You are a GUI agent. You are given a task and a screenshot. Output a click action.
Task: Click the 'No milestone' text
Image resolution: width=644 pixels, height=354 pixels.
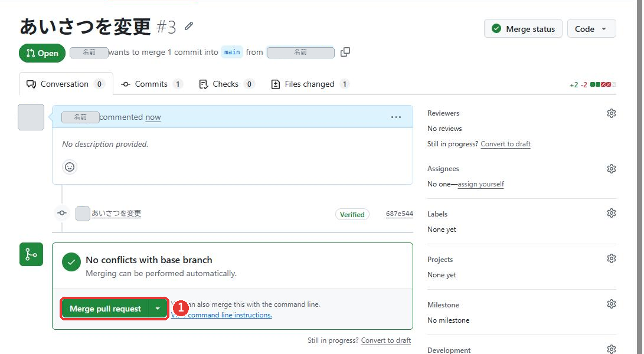448,320
